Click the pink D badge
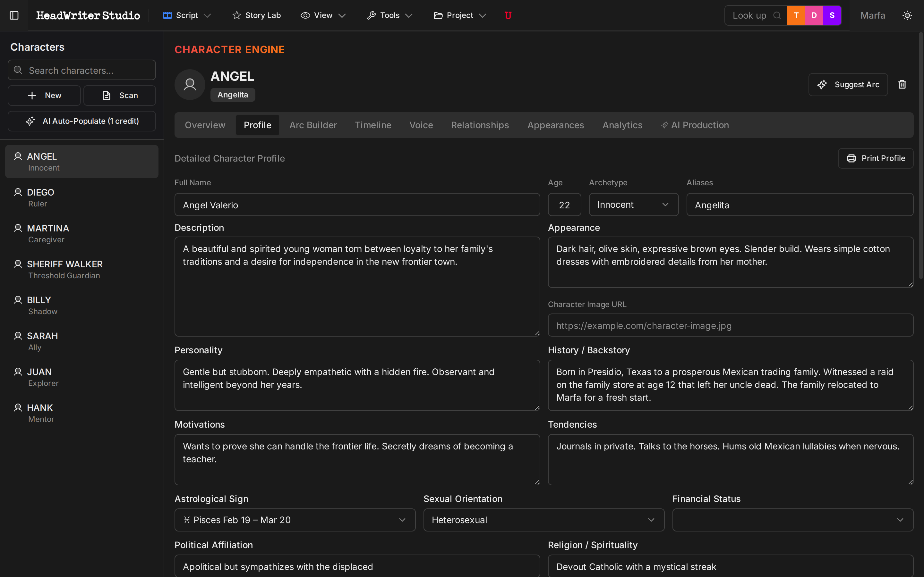 tap(814, 15)
